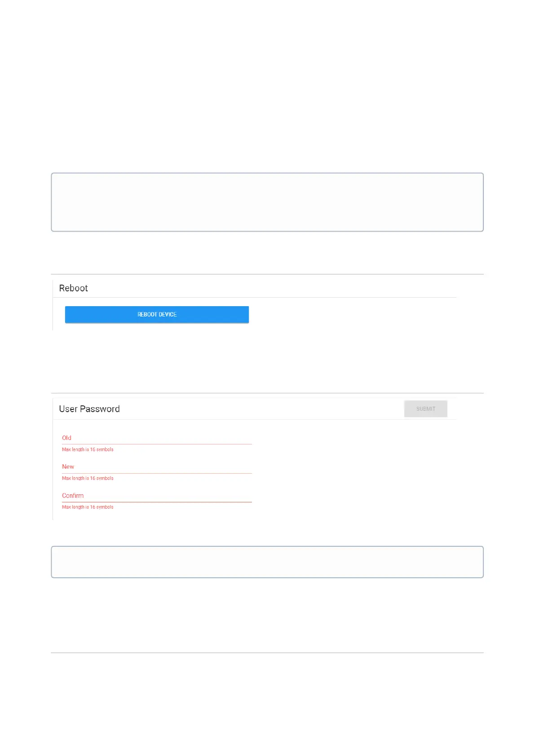Click the red 'Confirm' field label

pos(73,496)
